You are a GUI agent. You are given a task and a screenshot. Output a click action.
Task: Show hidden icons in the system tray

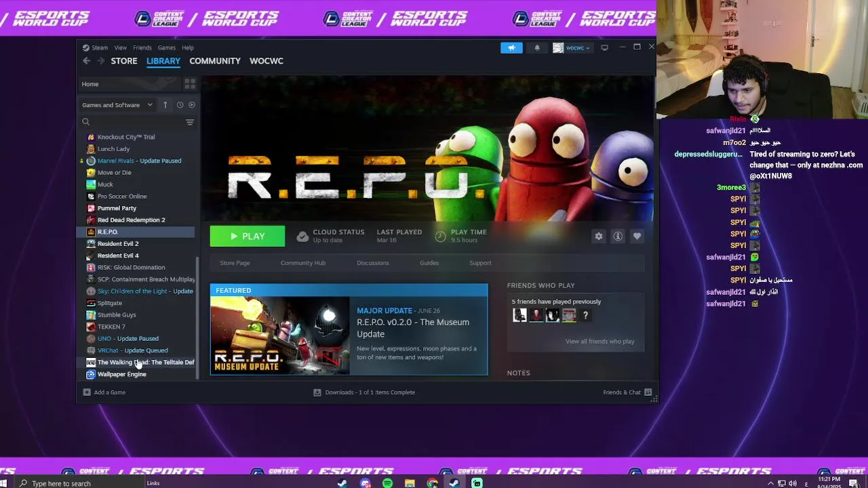(770, 483)
